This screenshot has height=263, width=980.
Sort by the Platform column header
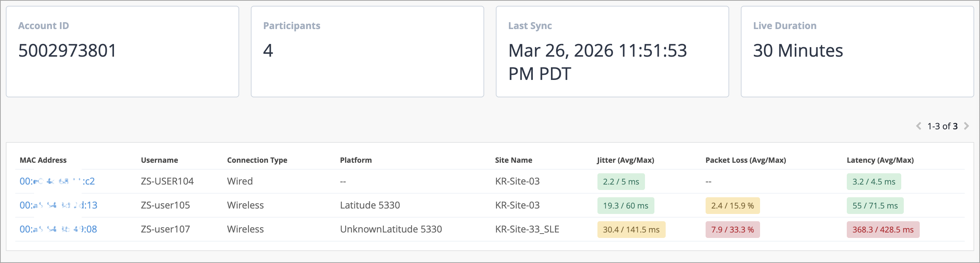click(356, 160)
